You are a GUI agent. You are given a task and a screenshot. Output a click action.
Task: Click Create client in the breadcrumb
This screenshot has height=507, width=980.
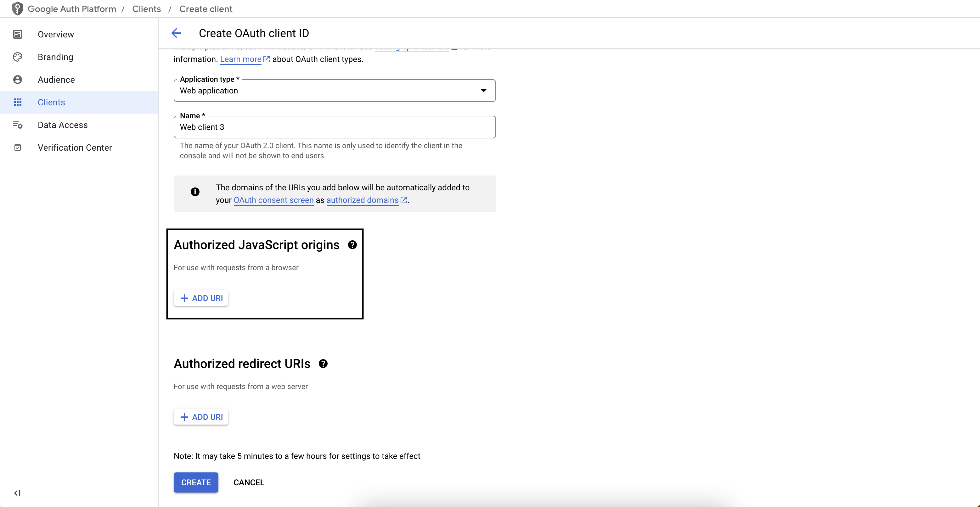(206, 9)
